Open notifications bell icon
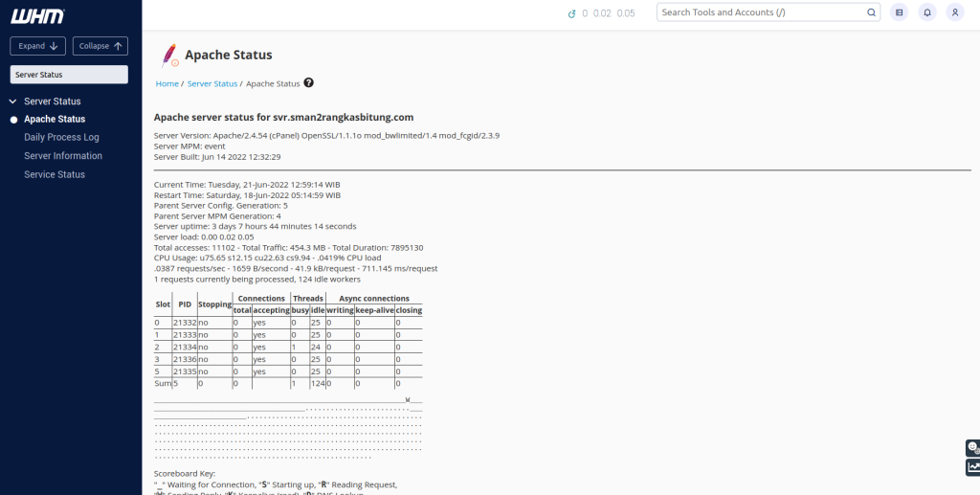The height and width of the screenshot is (495, 980). [x=926, y=12]
